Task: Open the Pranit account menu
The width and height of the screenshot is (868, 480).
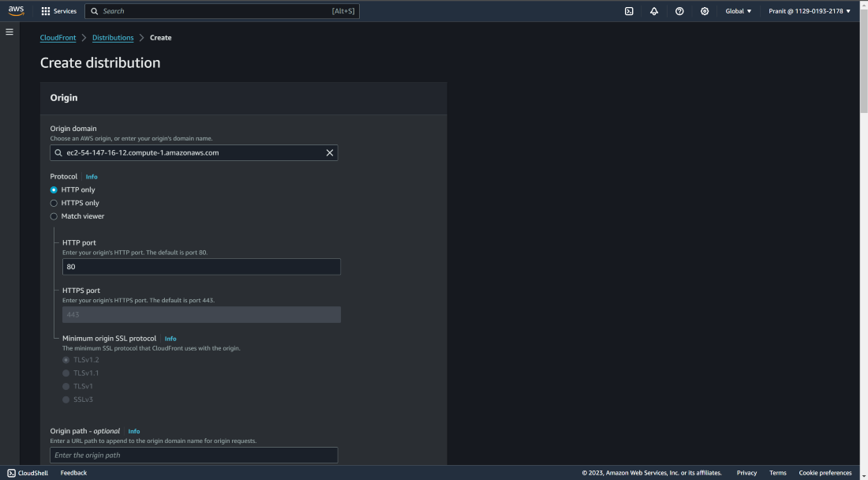Action: click(x=810, y=11)
